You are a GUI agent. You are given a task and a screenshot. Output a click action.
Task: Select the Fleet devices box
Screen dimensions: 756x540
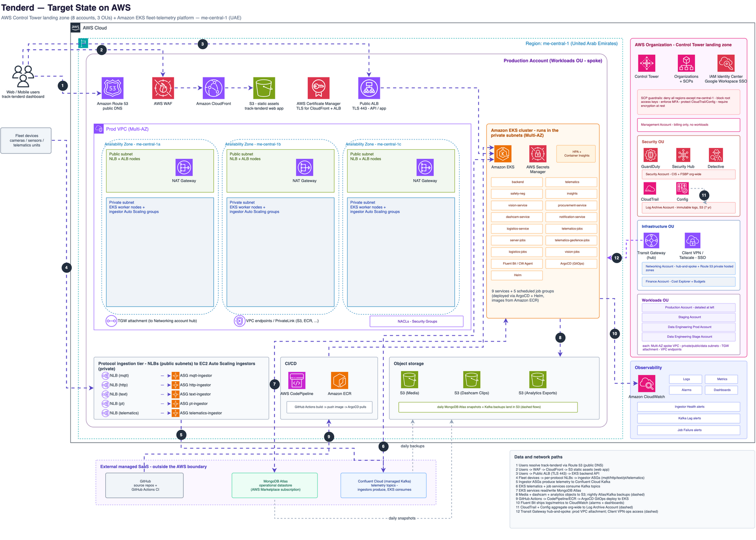pyautogui.click(x=26, y=140)
